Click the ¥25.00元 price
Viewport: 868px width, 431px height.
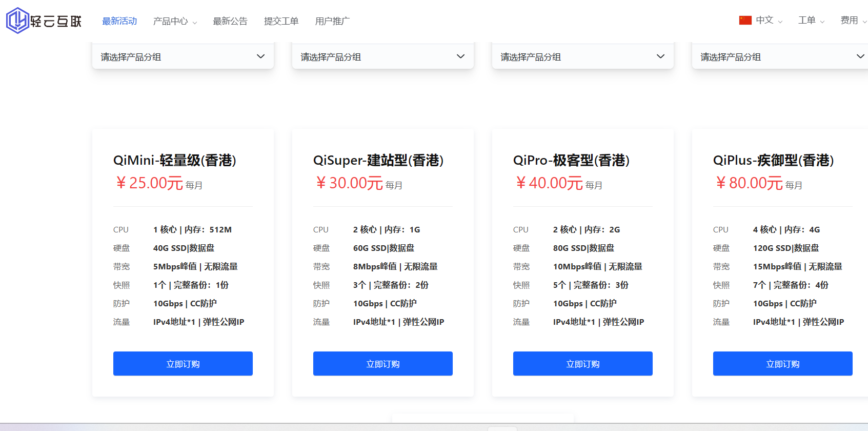149,183
